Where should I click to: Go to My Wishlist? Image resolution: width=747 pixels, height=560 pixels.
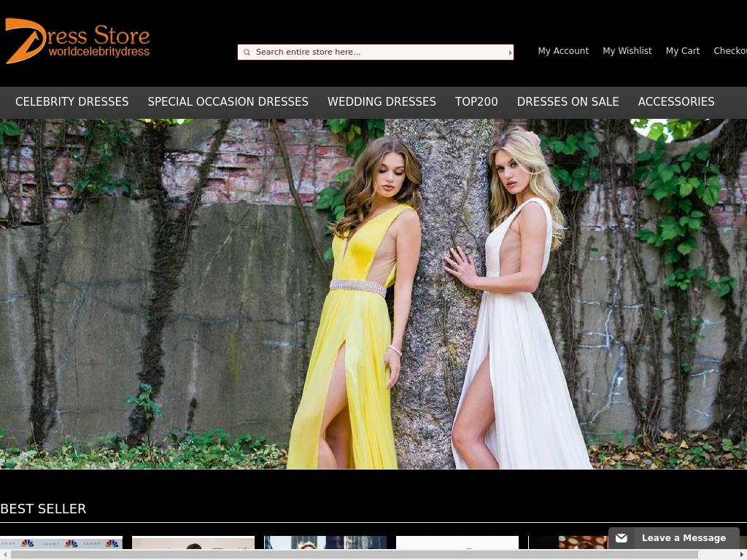(x=627, y=51)
